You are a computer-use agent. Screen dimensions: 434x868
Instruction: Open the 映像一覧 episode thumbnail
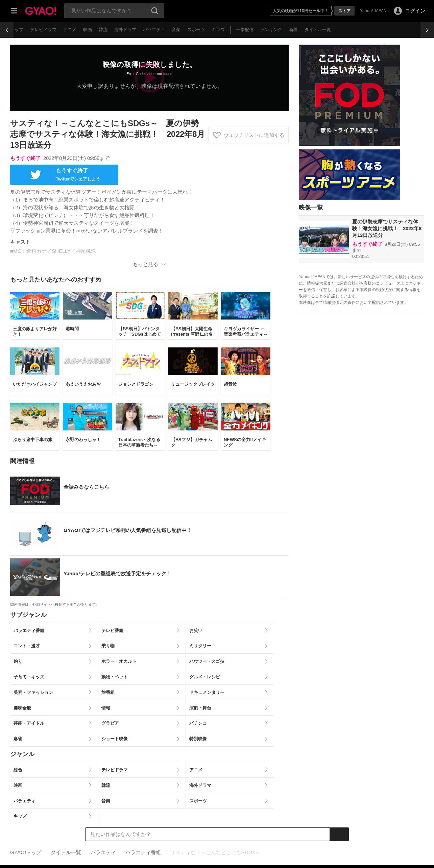pos(324,240)
